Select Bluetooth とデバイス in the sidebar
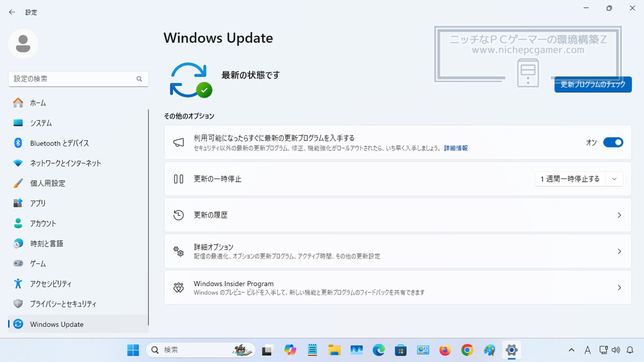The height and width of the screenshot is (362, 644). 78,143
